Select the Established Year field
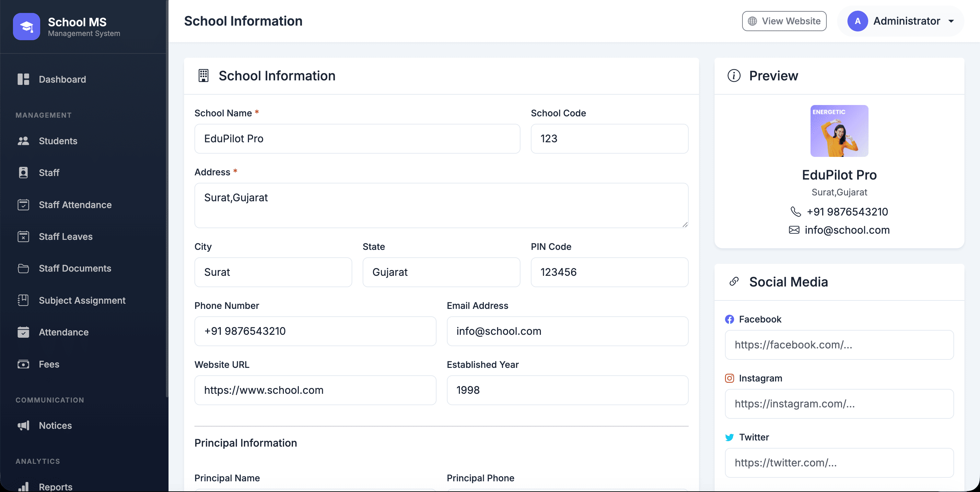980x492 pixels. tap(567, 390)
